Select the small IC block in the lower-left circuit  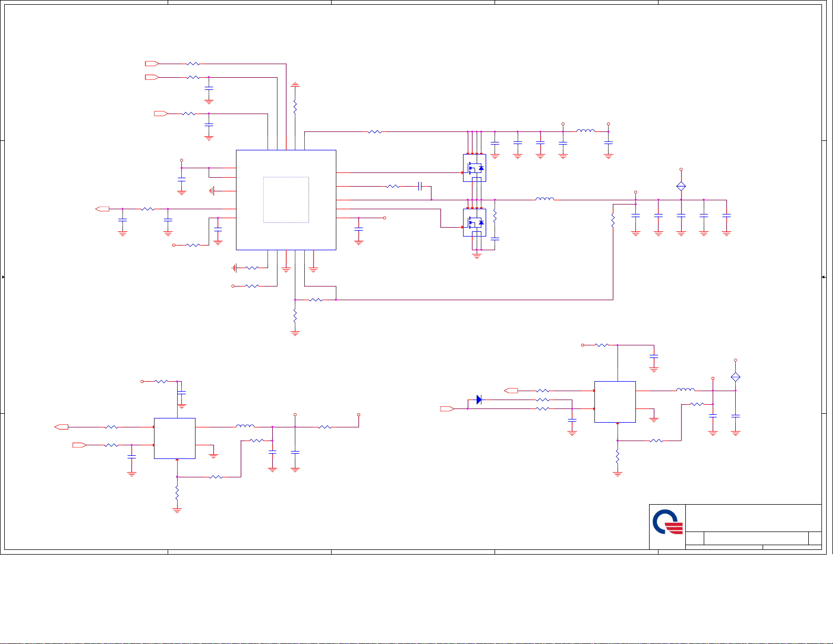174,438
